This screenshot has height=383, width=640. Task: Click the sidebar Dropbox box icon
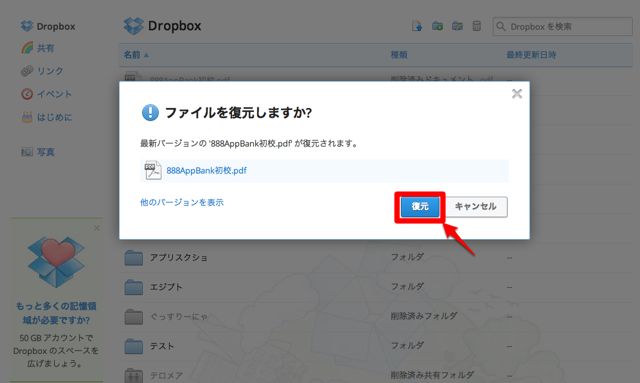27,26
